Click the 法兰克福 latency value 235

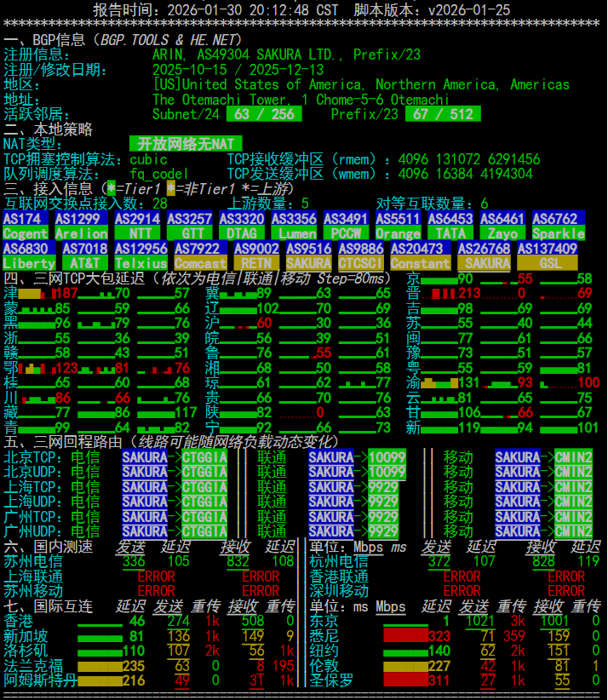click(134, 666)
